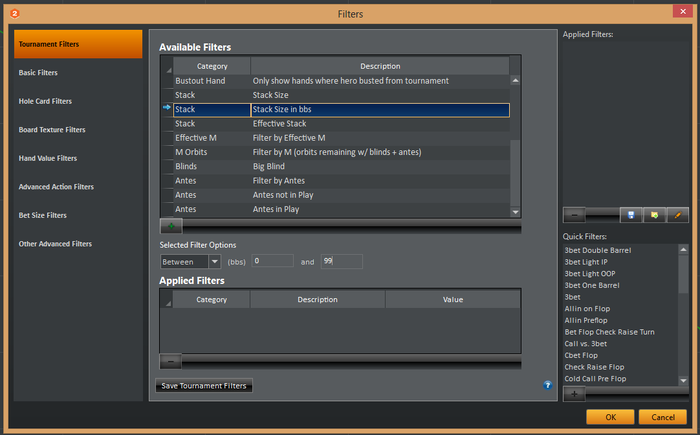Select the Filter by Antes row
This screenshot has height=435, width=700.
pyautogui.click(x=342, y=181)
